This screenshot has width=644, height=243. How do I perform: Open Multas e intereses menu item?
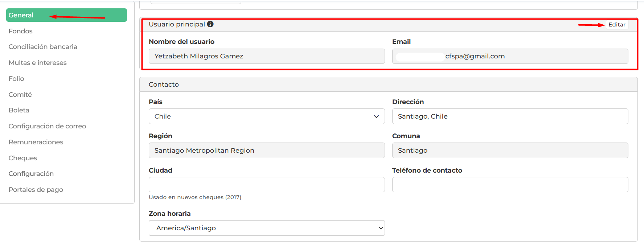(38, 63)
